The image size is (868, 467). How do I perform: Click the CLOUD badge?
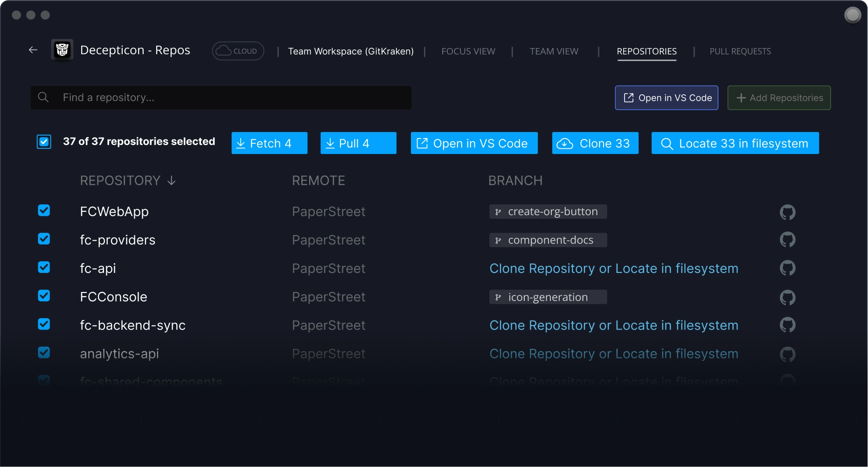[x=238, y=51]
